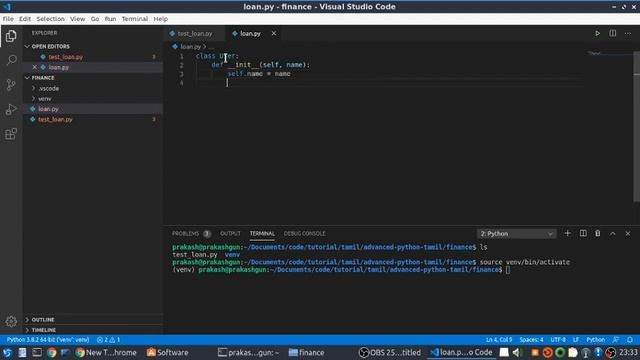Change the Python 3.8.2 interpreter in status bar
Viewport: 640px width, 360px height.
[x=48, y=340]
